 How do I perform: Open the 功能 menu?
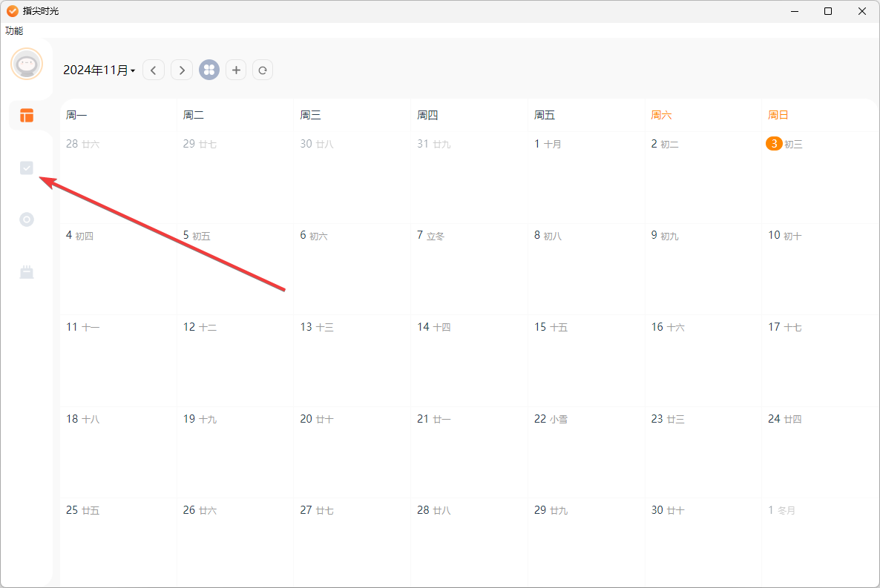pos(14,30)
